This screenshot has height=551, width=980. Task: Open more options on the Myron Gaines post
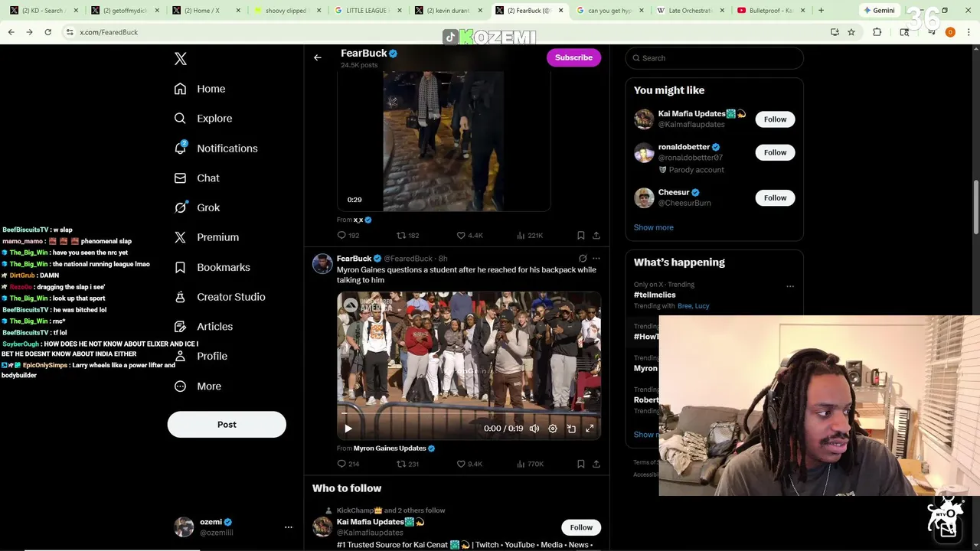point(596,259)
